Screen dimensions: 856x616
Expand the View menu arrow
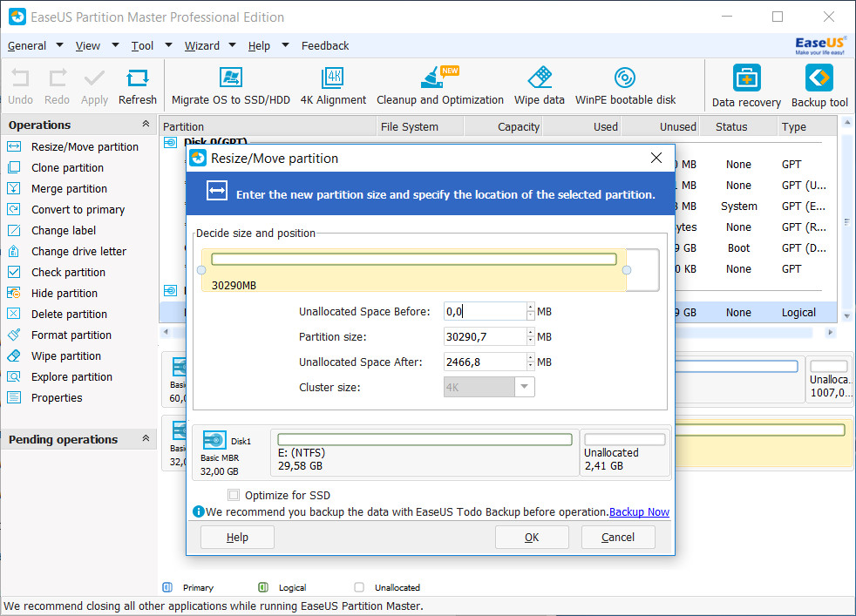point(115,45)
